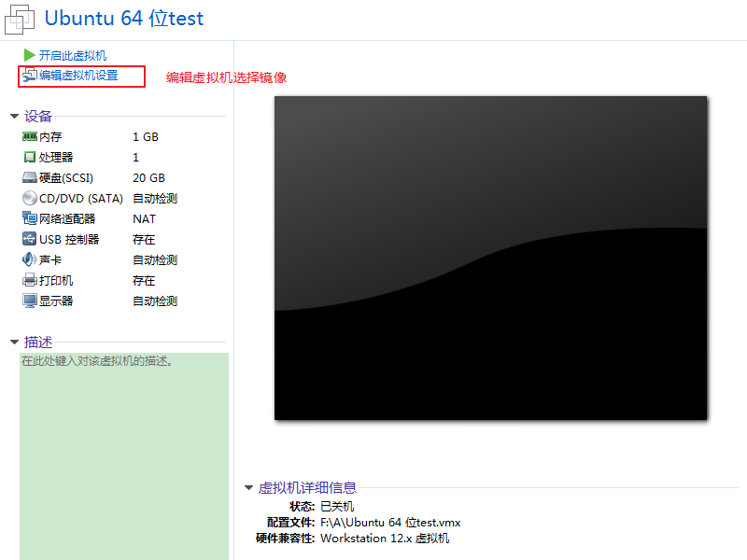The height and width of the screenshot is (560, 747).
Task: Collapse the 设备 (Devices) section
Action: point(14,117)
